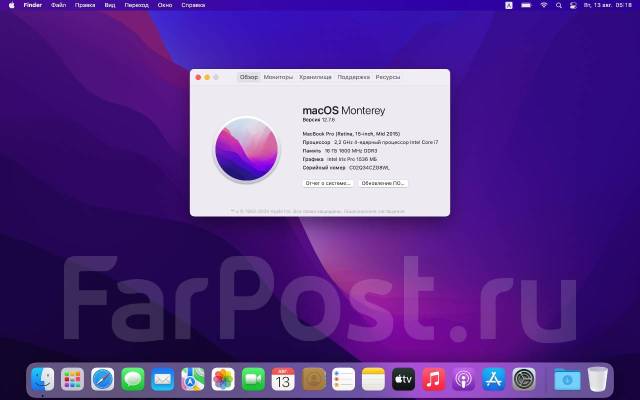This screenshot has height=400, width=640.
Task: Launch FaceTime from the dock
Action: click(x=253, y=379)
